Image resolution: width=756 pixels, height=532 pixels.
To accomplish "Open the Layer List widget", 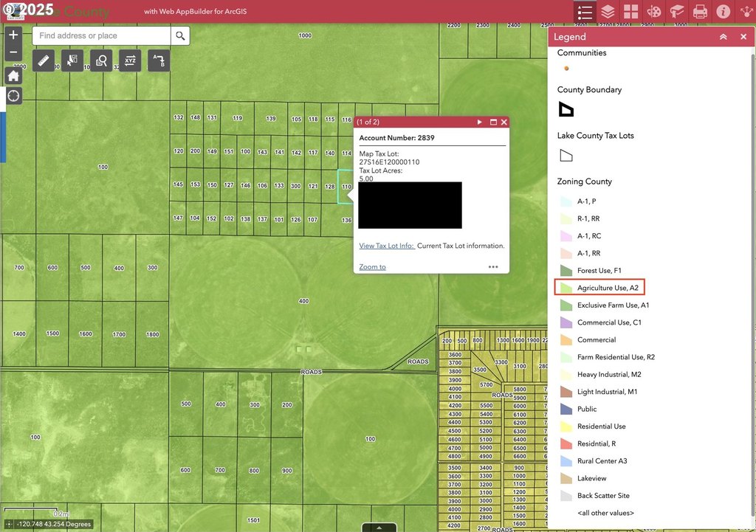I will coord(607,12).
